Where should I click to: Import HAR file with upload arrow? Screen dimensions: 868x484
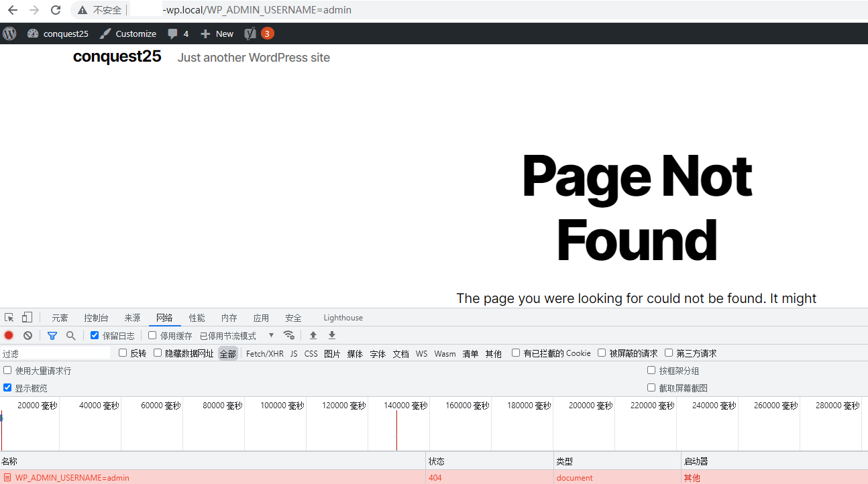pyautogui.click(x=313, y=335)
